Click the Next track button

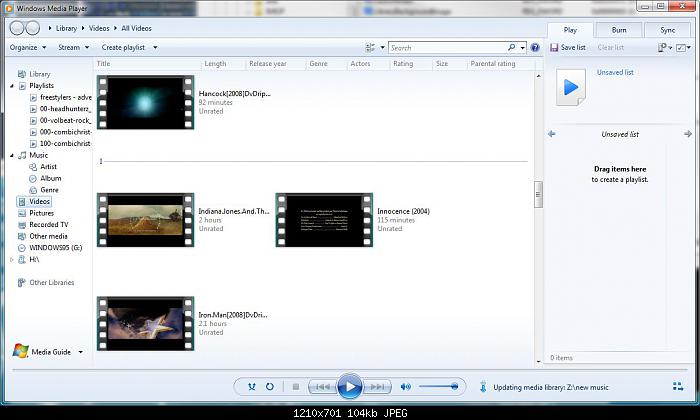click(x=377, y=387)
